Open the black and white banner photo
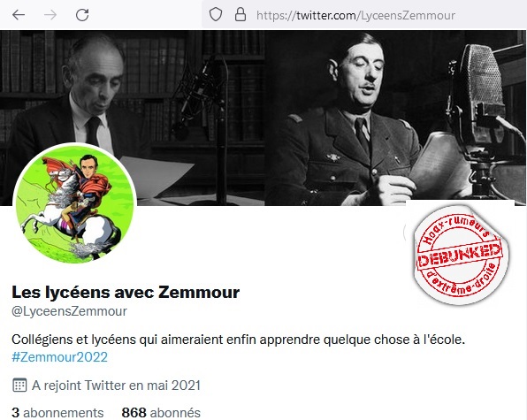This screenshot has width=527, height=420. [x=263, y=118]
